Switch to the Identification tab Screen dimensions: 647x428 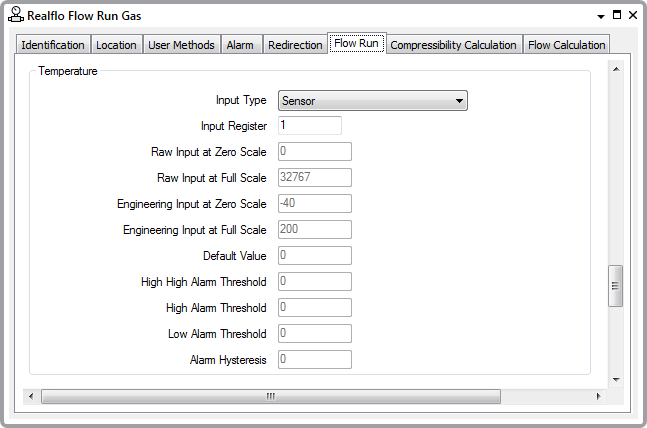53,45
